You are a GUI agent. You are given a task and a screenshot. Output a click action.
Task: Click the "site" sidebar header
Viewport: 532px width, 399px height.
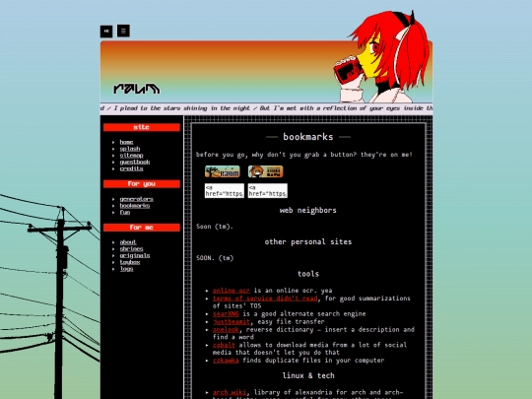point(142,127)
